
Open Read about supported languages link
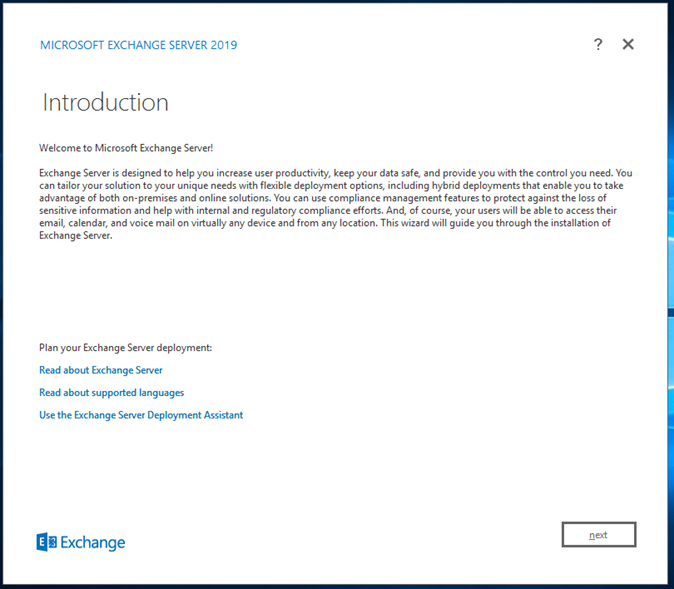tap(111, 393)
